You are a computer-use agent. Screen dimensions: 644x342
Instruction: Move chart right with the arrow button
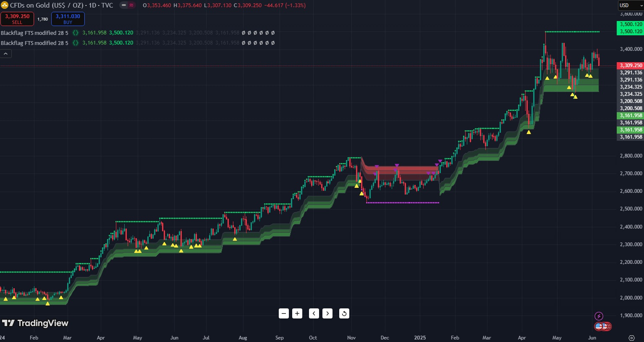[327, 313]
